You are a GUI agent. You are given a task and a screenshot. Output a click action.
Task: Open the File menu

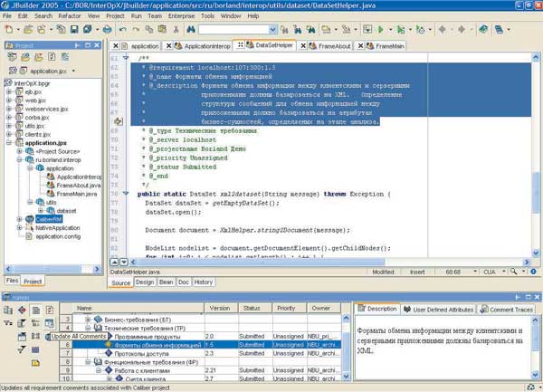pyautogui.click(x=7, y=16)
